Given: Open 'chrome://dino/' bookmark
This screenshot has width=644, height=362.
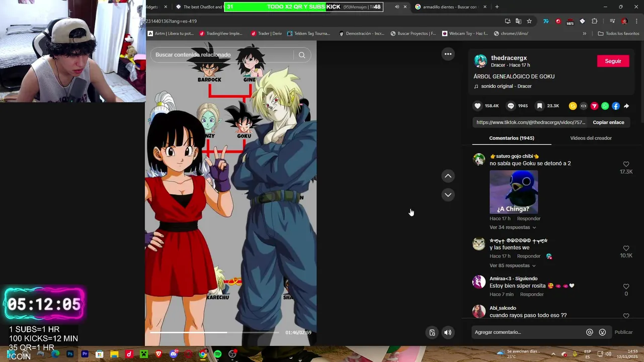Looking at the screenshot, I should point(511,34).
